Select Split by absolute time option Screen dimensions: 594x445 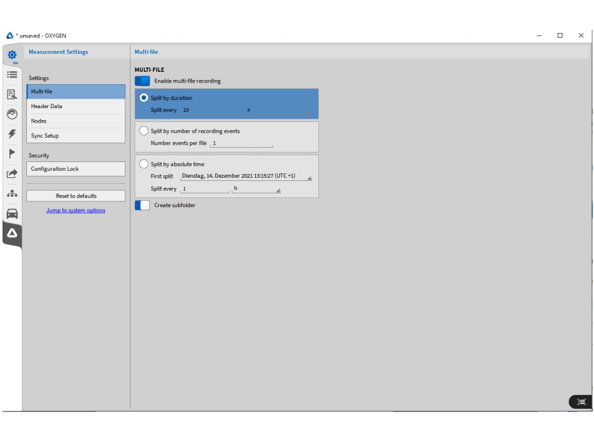[144, 164]
